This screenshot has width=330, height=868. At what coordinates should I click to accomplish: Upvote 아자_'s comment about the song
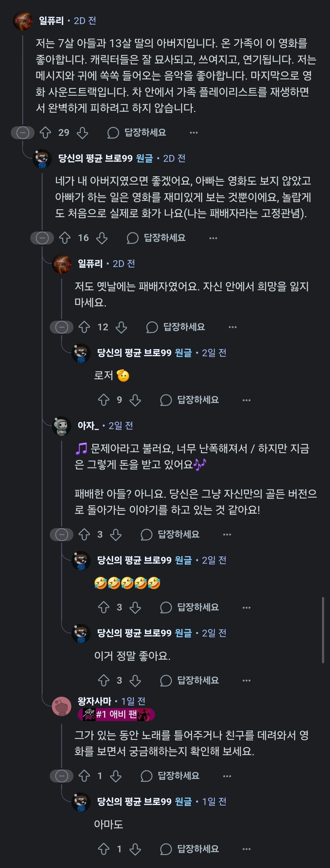click(x=84, y=535)
